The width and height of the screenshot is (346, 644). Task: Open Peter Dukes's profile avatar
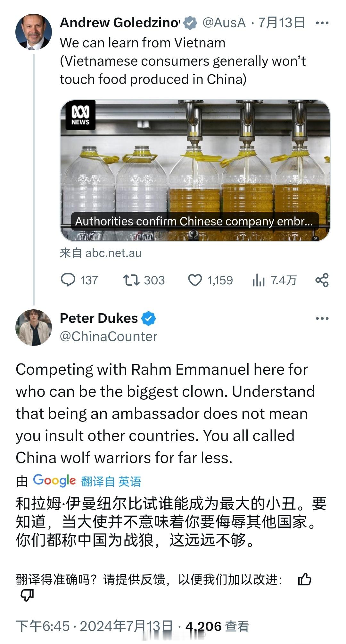pos(34,327)
